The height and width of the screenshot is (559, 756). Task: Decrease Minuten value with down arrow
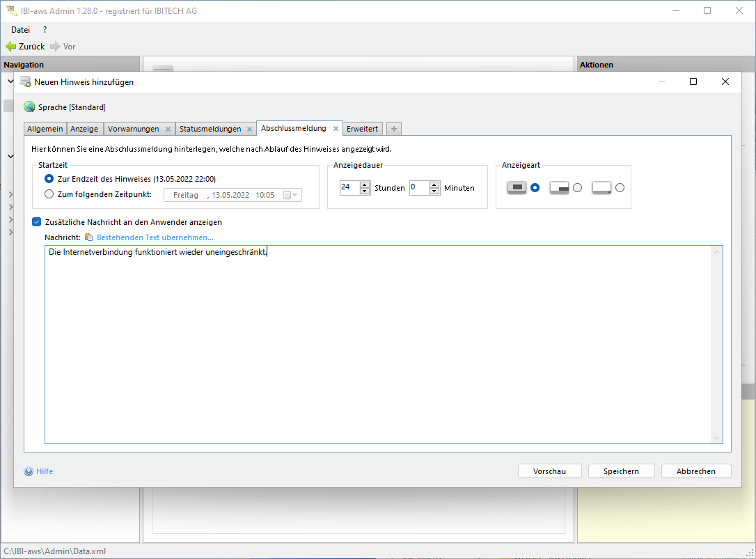434,191
